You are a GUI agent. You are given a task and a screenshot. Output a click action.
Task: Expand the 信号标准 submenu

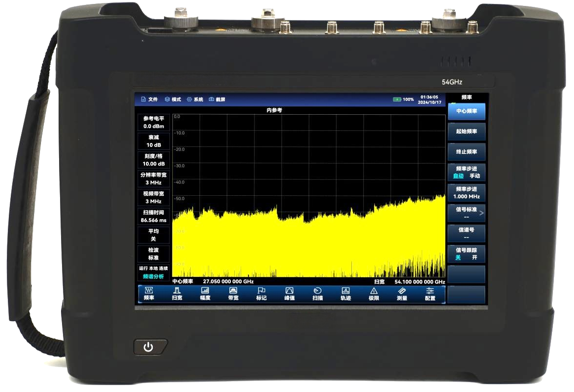(466, 213)
